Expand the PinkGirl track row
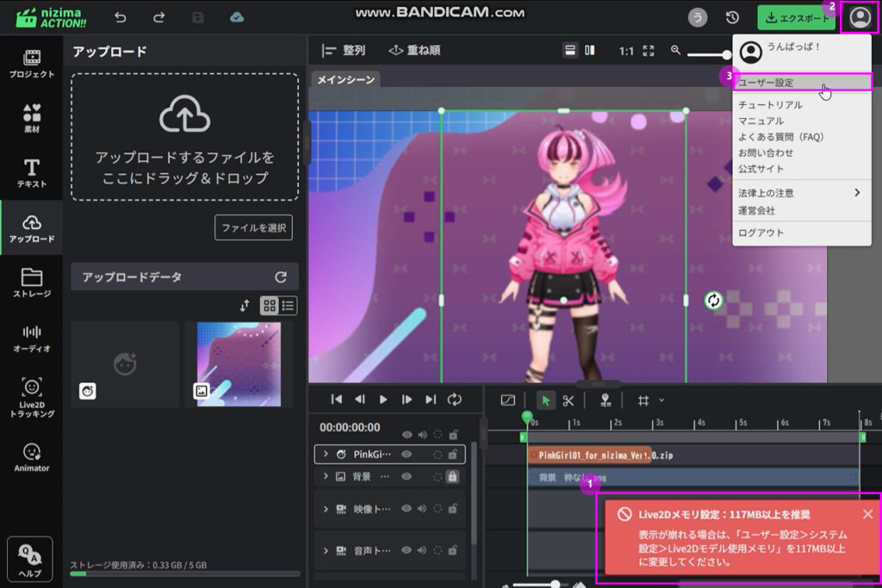The height and width of the screenshot is (588, 882). coord(326,454)
